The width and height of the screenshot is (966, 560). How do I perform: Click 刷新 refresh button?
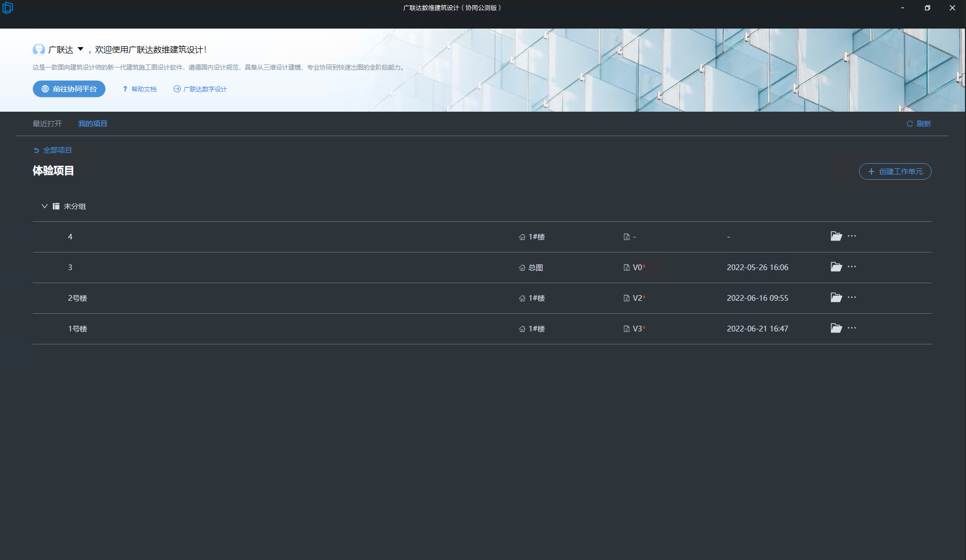[x=919, y=124]
